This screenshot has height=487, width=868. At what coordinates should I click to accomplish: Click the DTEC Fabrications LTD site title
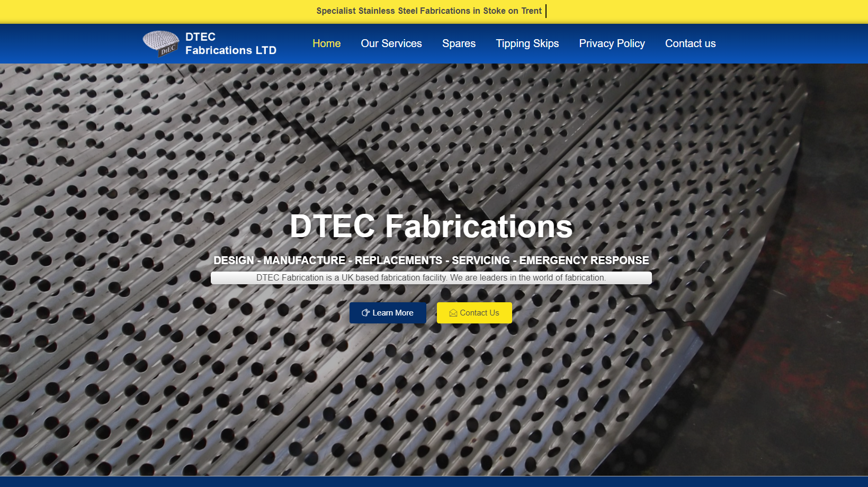point(230,43)
